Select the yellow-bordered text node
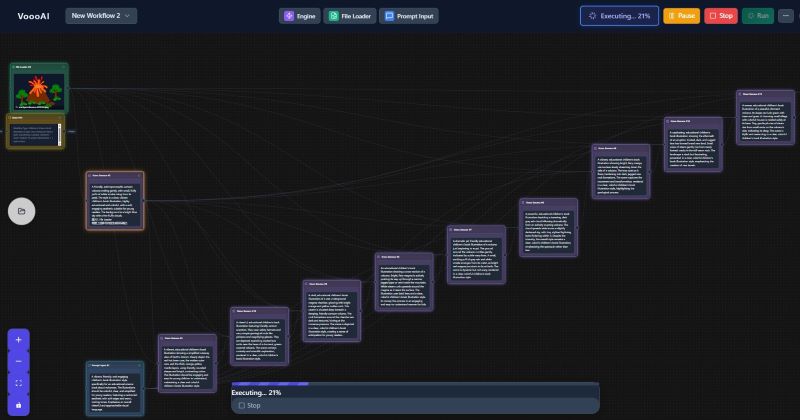This screenshot has height=420, width=800. pos(35,132)
